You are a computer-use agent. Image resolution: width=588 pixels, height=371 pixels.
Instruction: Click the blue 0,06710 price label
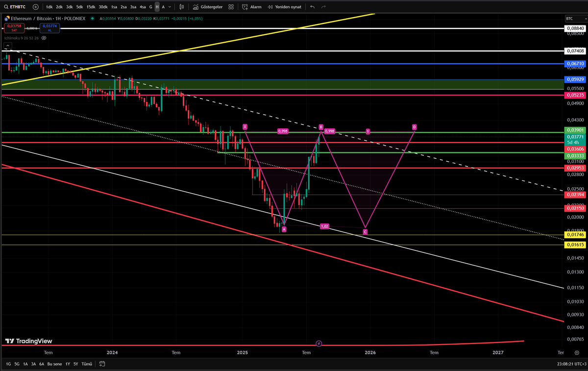(x=575, y=64)
